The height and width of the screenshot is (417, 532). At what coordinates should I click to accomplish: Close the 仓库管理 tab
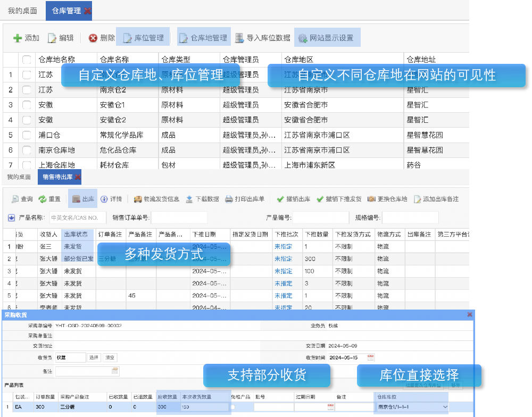point(88,11)
